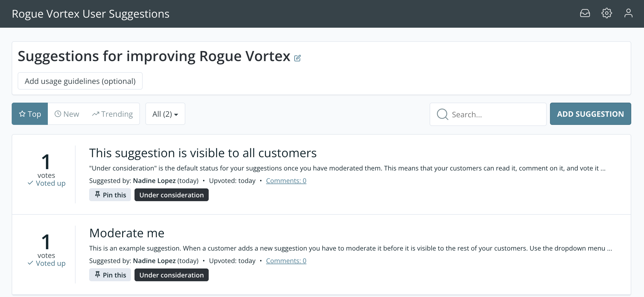Toggle 'Voted up' on 'Moderate me'

coord(46,263)
